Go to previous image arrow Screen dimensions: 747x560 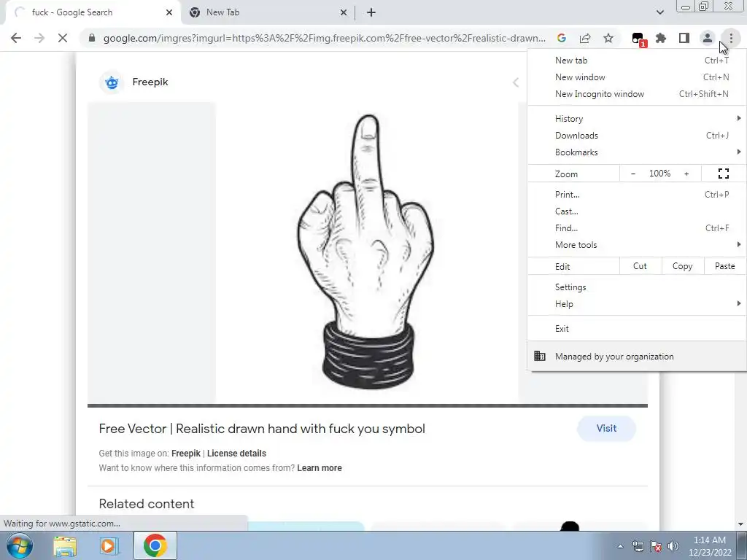tap(516, 82)
